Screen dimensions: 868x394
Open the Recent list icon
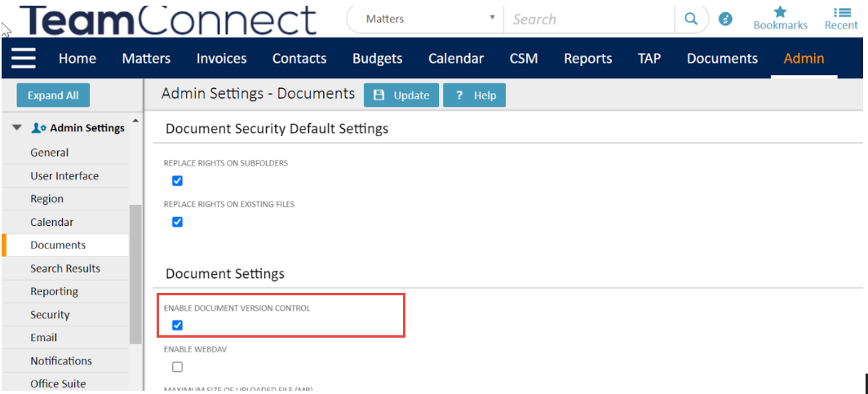(x=841, y=18)
